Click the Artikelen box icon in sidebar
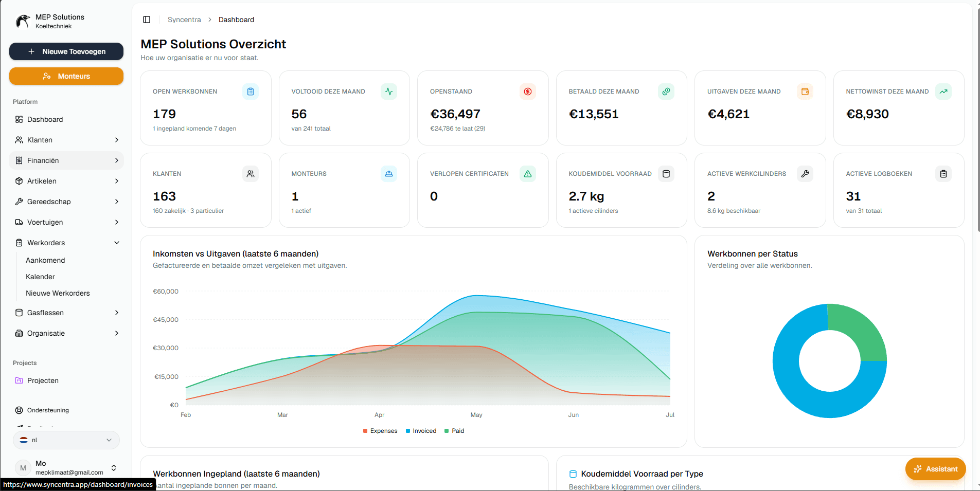This screenshot has height=491, width=980. 19,181
